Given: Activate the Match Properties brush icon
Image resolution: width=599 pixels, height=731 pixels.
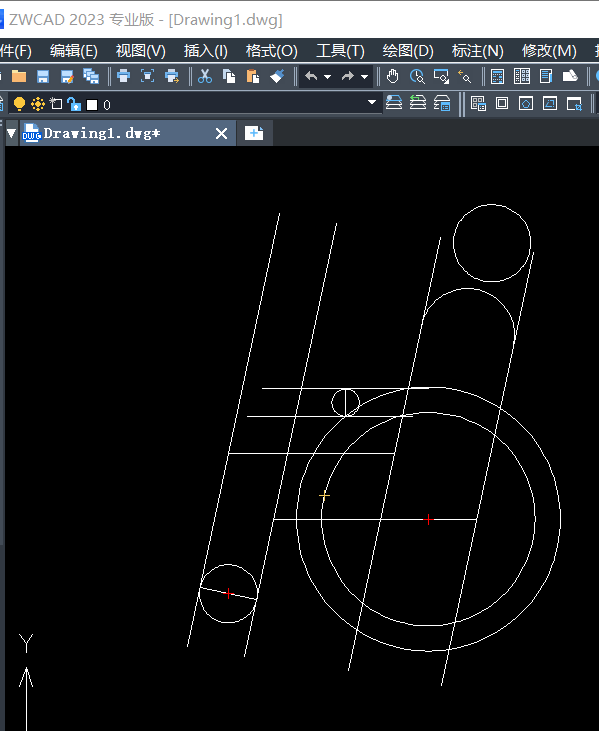Looking at the screenshot, I should tap(277, 76).
